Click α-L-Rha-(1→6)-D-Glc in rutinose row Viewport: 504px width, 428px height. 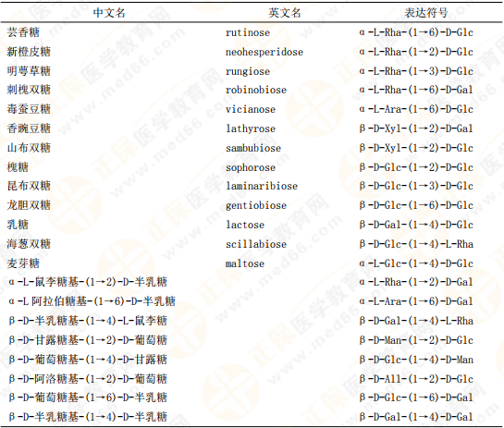416,32
